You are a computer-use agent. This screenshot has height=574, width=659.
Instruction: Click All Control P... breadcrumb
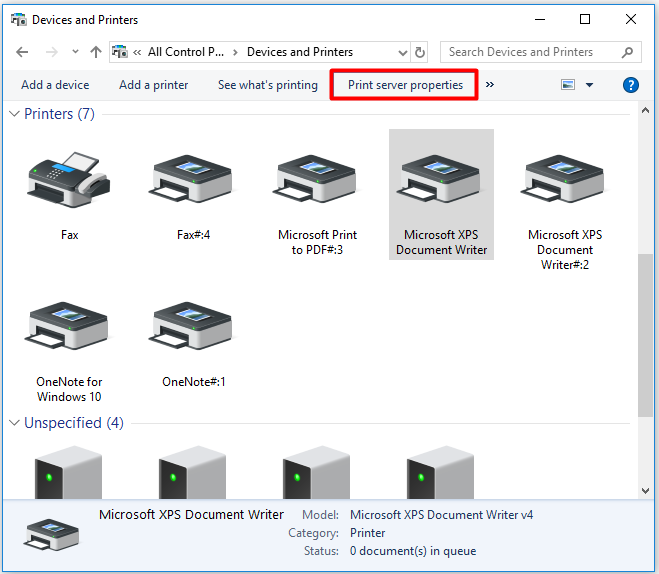[186, 52]
